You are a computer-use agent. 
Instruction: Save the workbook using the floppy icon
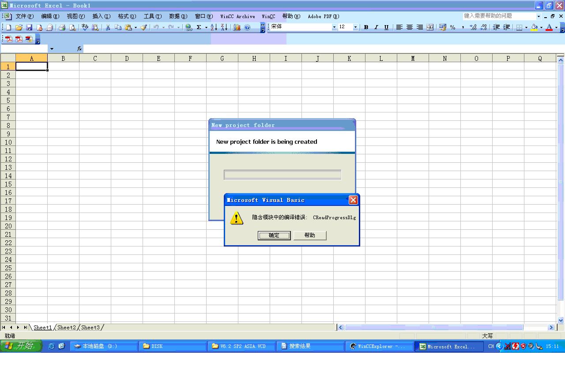(29, 27)
